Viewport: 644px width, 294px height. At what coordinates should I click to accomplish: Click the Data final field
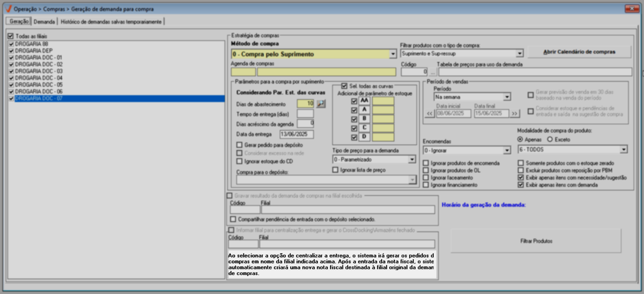pos(492,113)
